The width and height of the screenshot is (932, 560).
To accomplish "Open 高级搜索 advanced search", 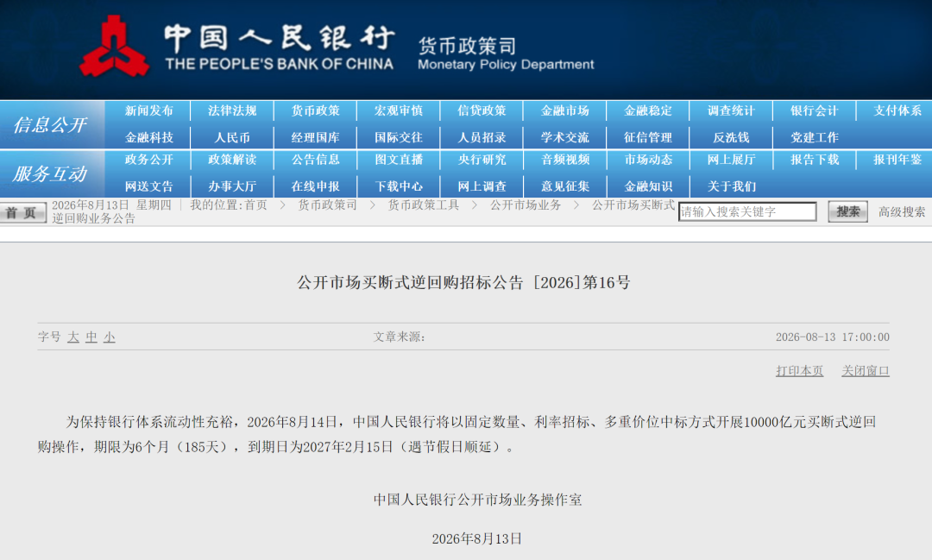I will pyautogui.click(x=902, y=211).
